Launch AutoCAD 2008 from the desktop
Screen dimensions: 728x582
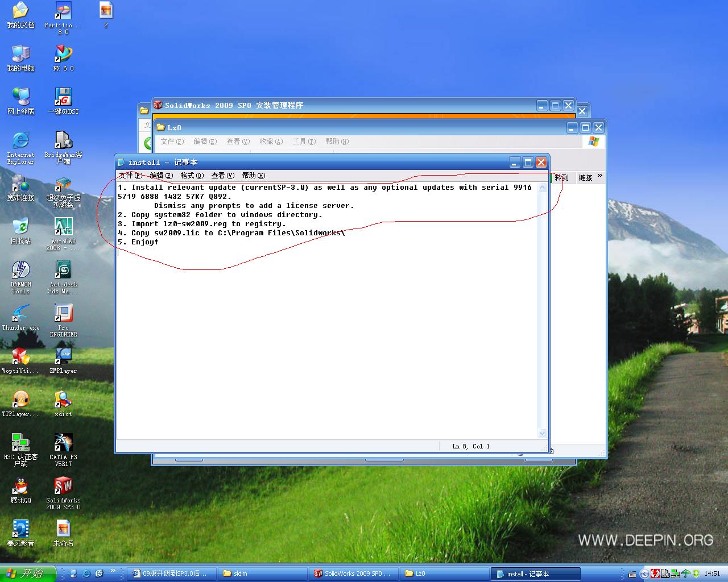[63, 234]
